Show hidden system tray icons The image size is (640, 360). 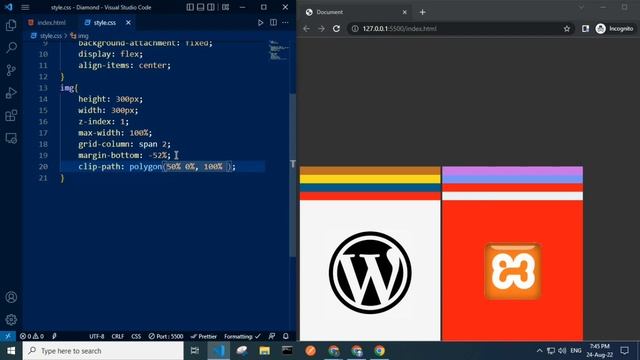tap(539, 351)
